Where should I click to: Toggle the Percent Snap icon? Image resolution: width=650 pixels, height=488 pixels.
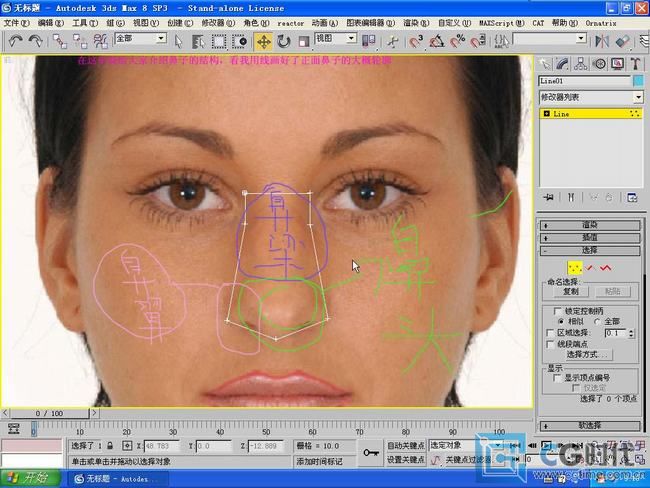(457, 41)
